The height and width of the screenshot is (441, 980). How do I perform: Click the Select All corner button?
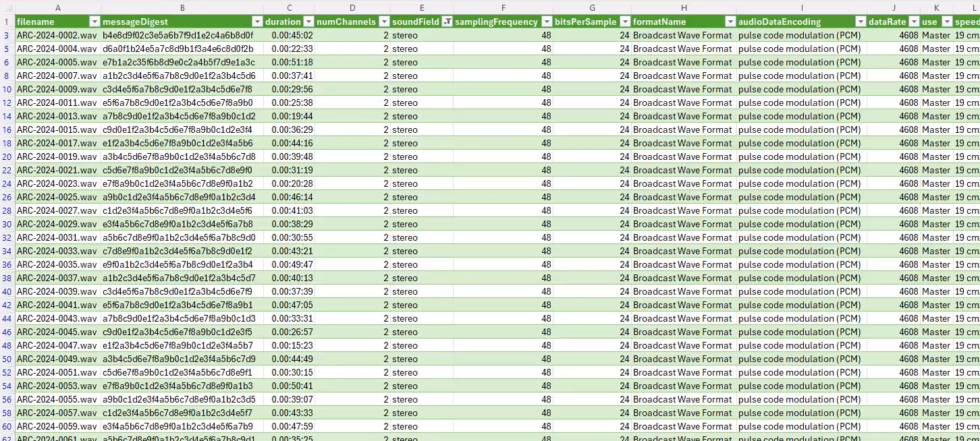coord(6,7)
